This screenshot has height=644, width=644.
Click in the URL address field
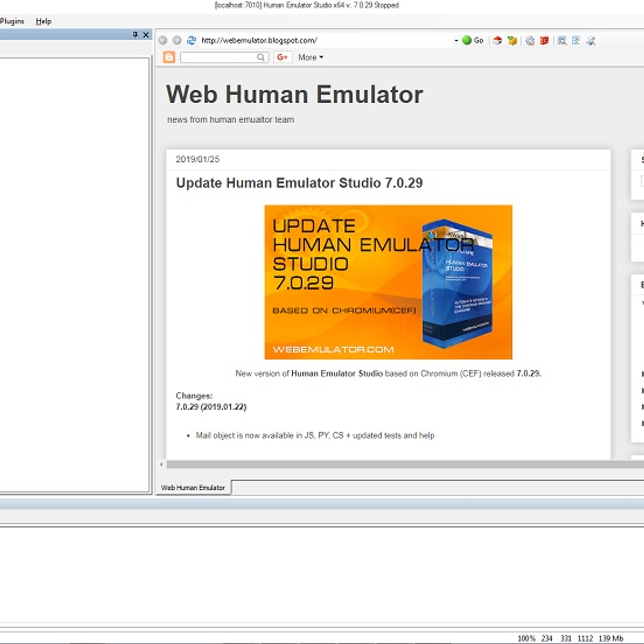click(x=326, y=40)
